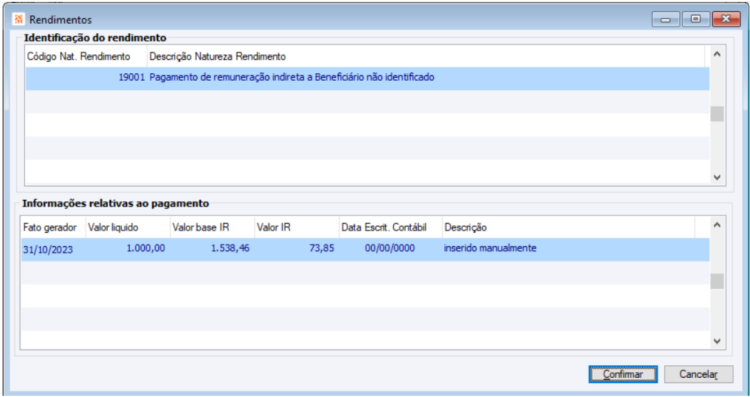The image size is (750, 397).
Task: Click the Descrição Natureza Rendimento column header
Action: pos(426,56)
